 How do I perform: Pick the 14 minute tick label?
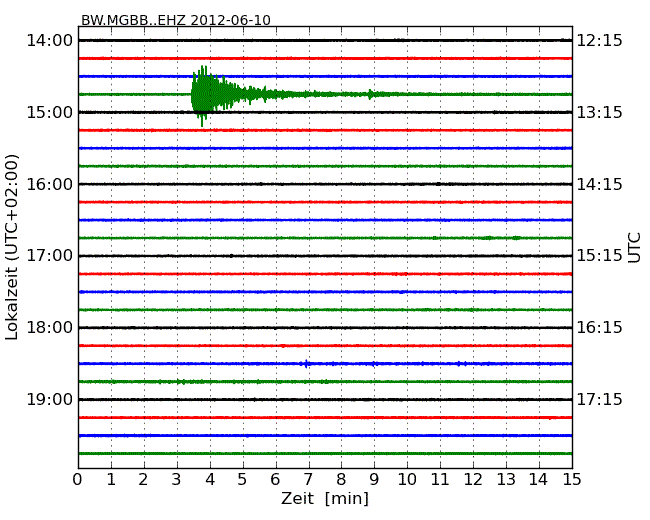click(x=539, y=480)
